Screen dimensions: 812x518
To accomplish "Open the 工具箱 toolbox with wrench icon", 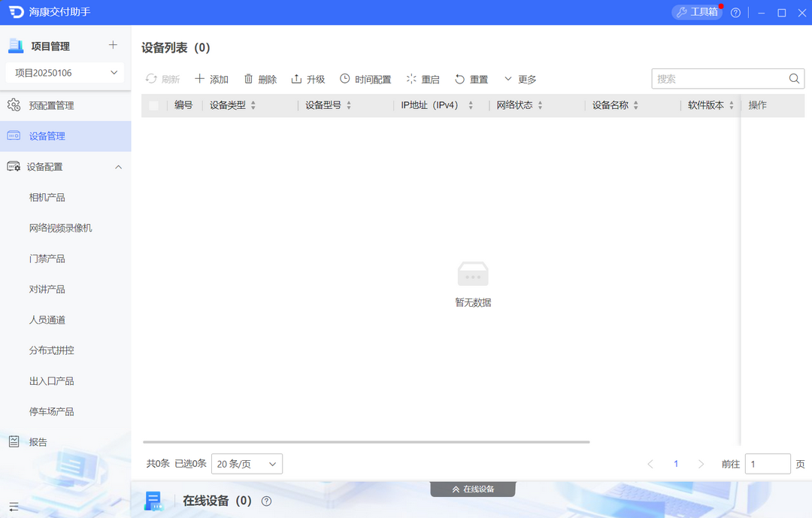I will [696, 12].
